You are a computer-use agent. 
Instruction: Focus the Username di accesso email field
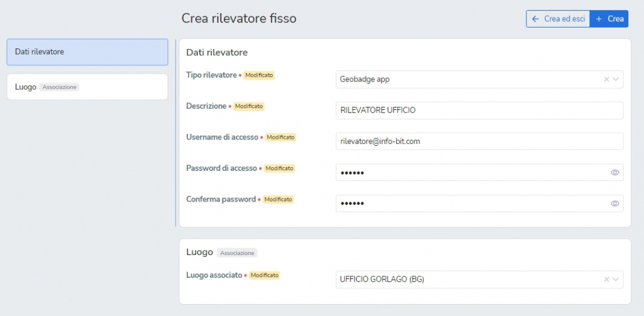(479, 141)
